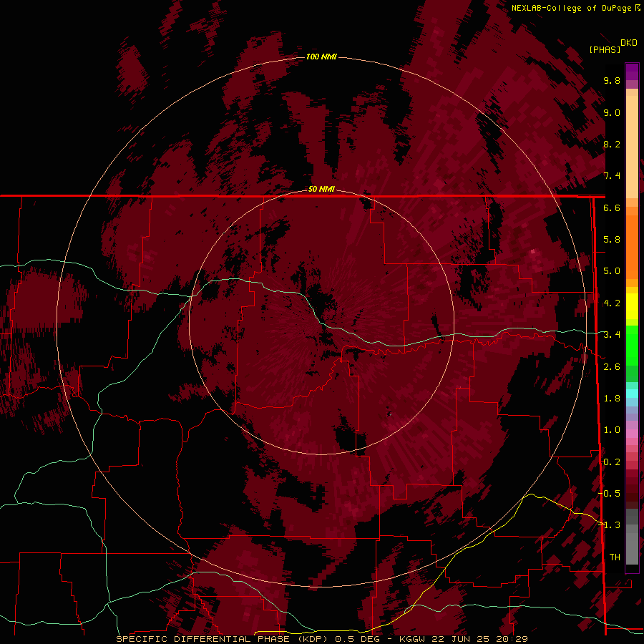Viewport: 644px width, 644px height.
Task: Click the KGGW 22 JUN 25 20:29 timestamp
Action: (463, 639)
